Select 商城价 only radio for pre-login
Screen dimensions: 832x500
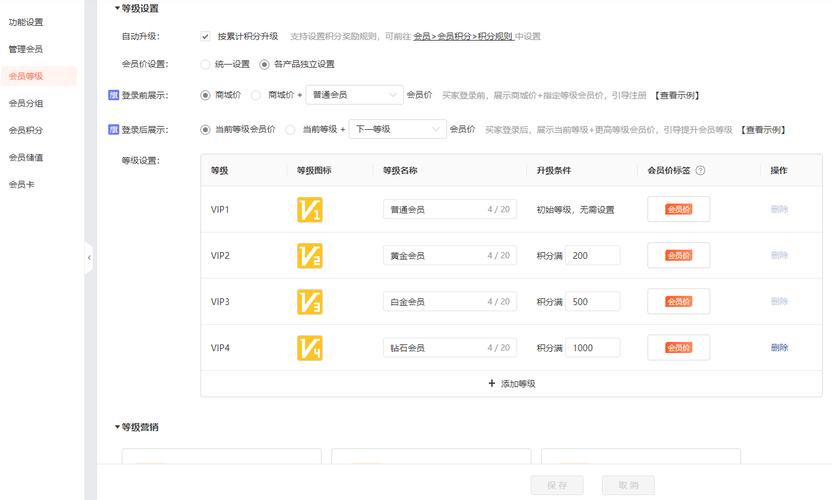tap(205, 95)
